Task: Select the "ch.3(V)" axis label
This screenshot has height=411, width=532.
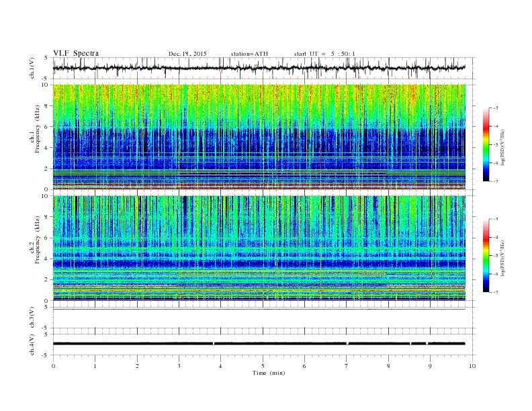Action: (x=32, y=318)
